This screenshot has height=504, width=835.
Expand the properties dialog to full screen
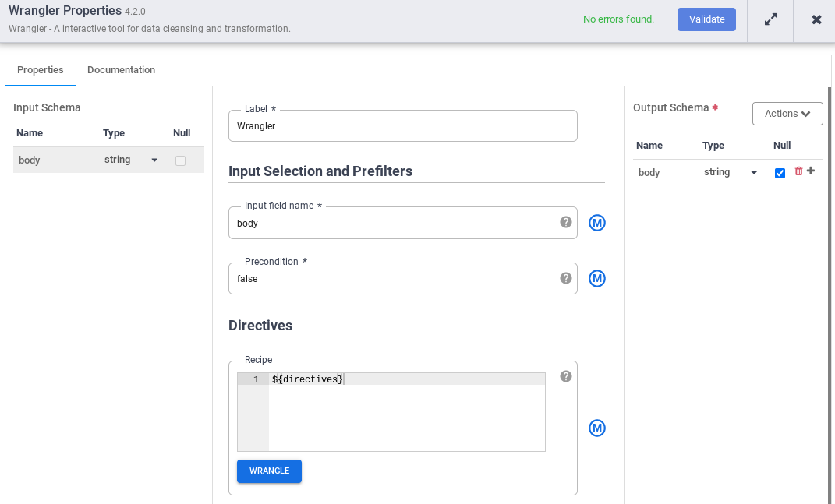pyautogui.click(x=770, y=19)
